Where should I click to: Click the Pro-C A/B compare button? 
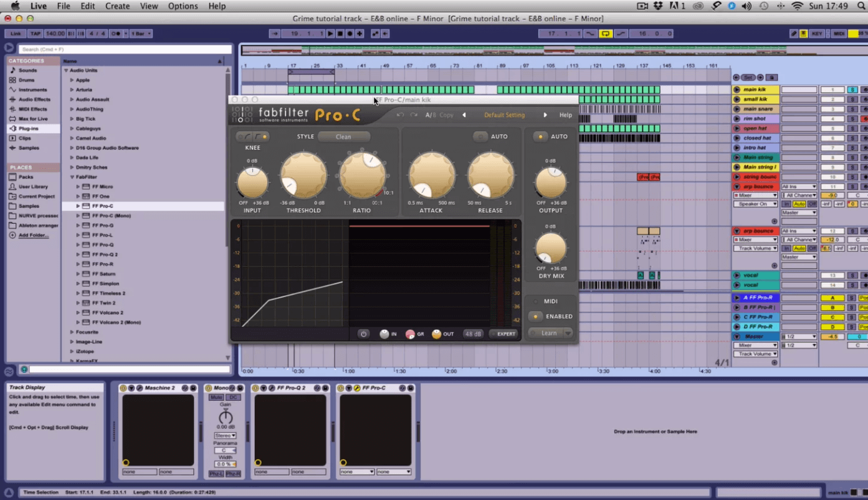click(431, 115)
